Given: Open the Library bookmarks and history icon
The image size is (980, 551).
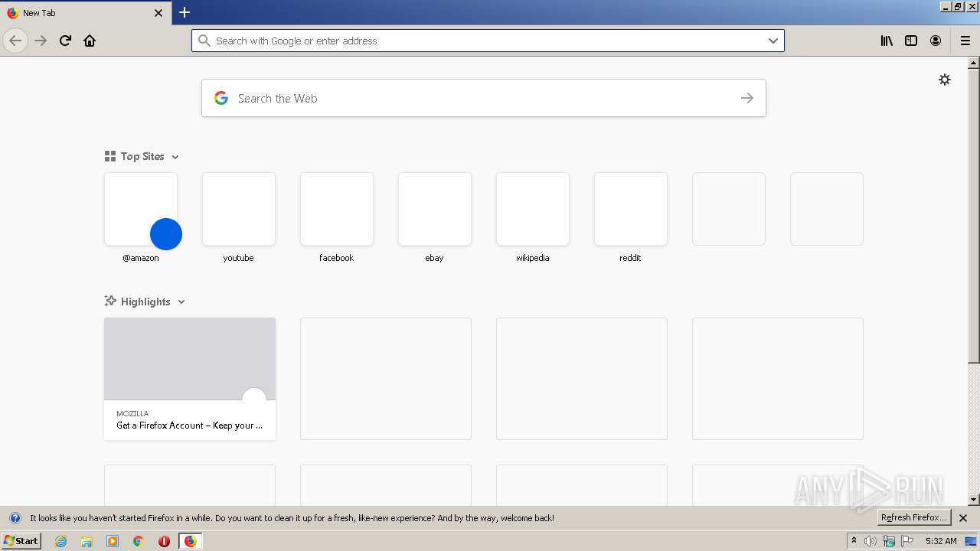Looking at the screenshot, I should point(887,41).
